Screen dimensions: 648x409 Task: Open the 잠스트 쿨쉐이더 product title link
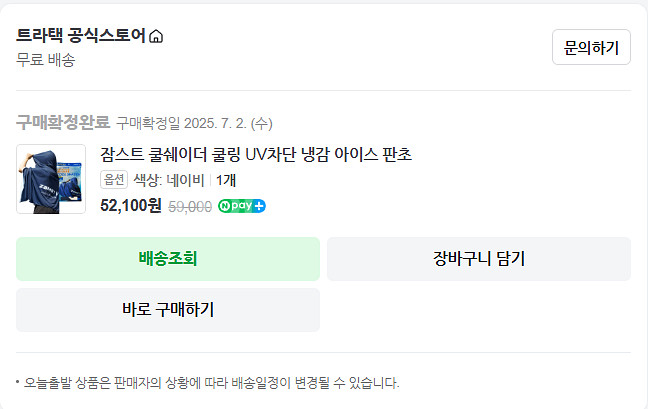click(256, 154)
